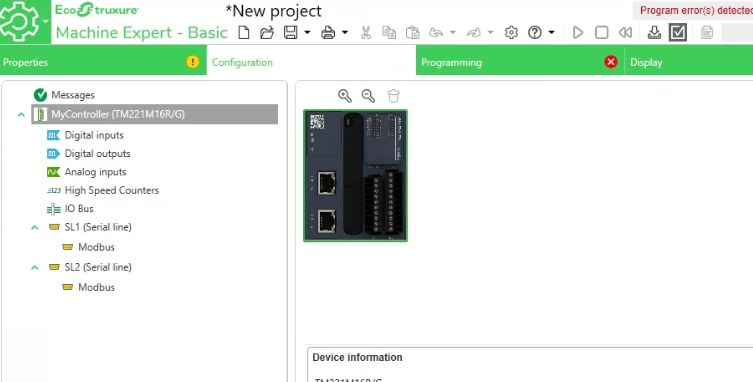Open the Messages item in tree
This screenshot has width=753, height=382.
click(x=73, y=95)
